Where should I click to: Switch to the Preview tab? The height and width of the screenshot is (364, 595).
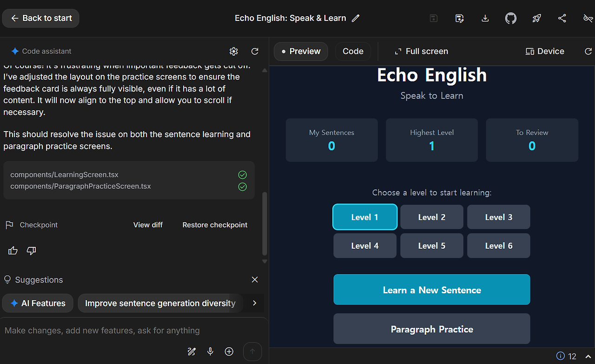[x=301, y=52]
